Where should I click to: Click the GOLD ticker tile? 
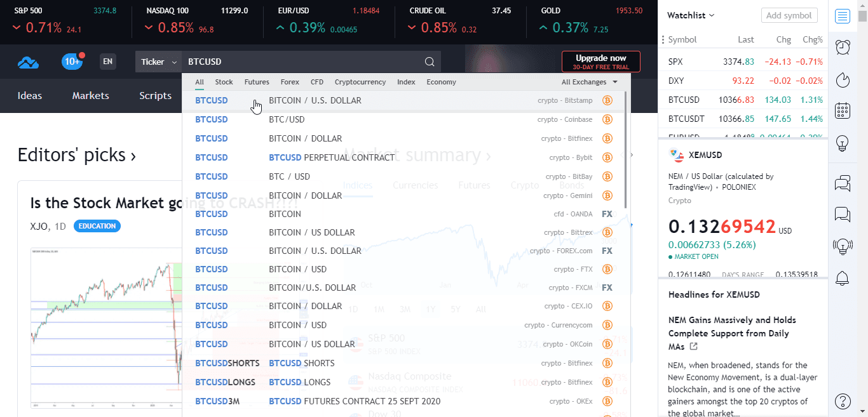pyautogui.click(x=591, y=22)
